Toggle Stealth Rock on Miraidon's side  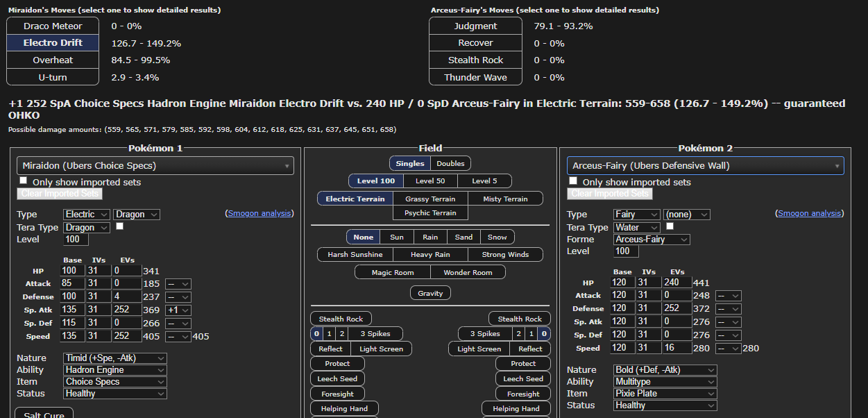pyautogui.click(x=341, y=319)
